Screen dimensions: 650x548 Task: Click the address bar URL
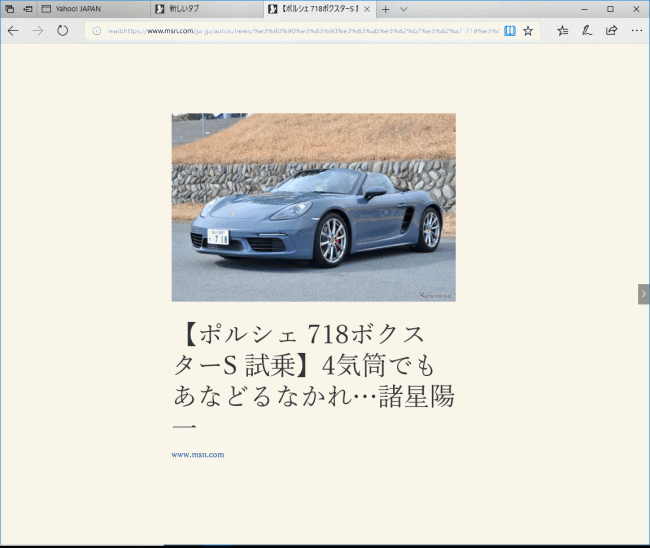tap(303, 31)
